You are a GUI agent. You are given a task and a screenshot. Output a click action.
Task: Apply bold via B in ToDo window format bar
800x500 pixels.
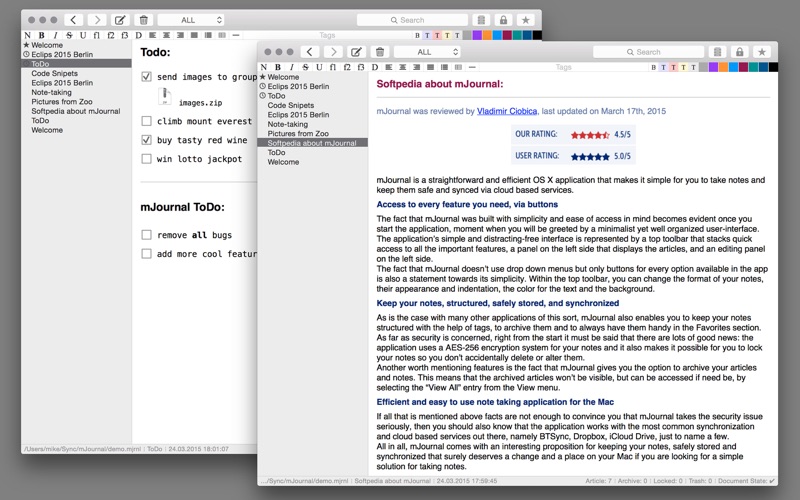[x=41, y=35]
